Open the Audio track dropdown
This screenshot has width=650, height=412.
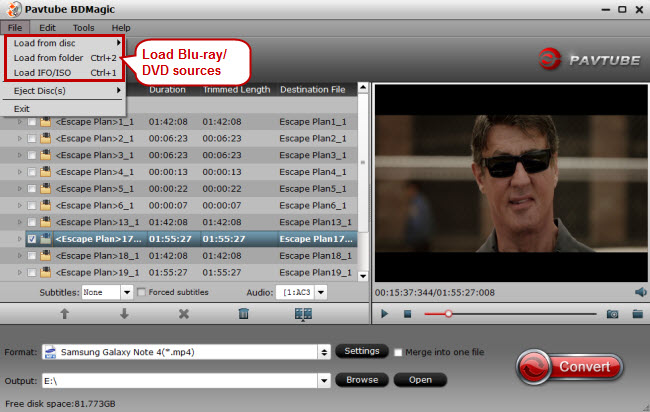click(320, 293)
